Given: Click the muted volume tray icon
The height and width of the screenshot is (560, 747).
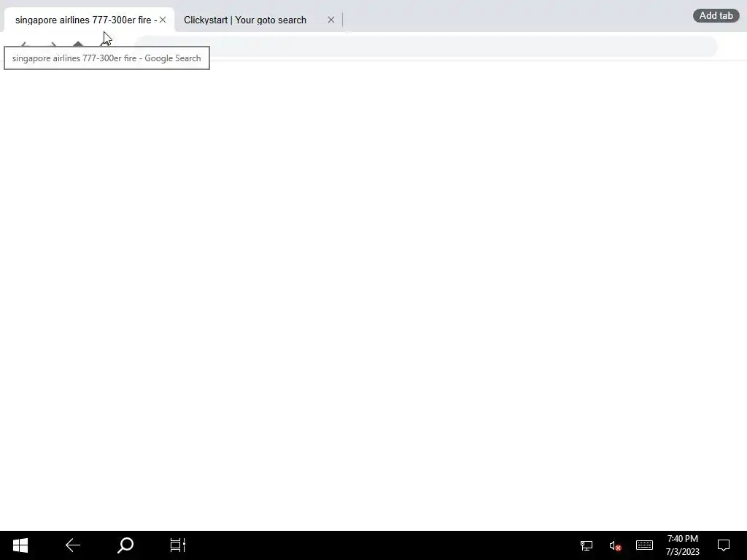Looking at the screenshot, I should coord(615,545).
